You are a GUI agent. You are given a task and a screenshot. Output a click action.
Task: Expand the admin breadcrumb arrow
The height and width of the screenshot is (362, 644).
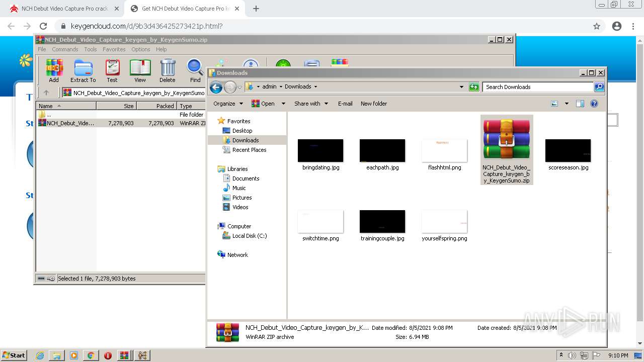[281, 86]
